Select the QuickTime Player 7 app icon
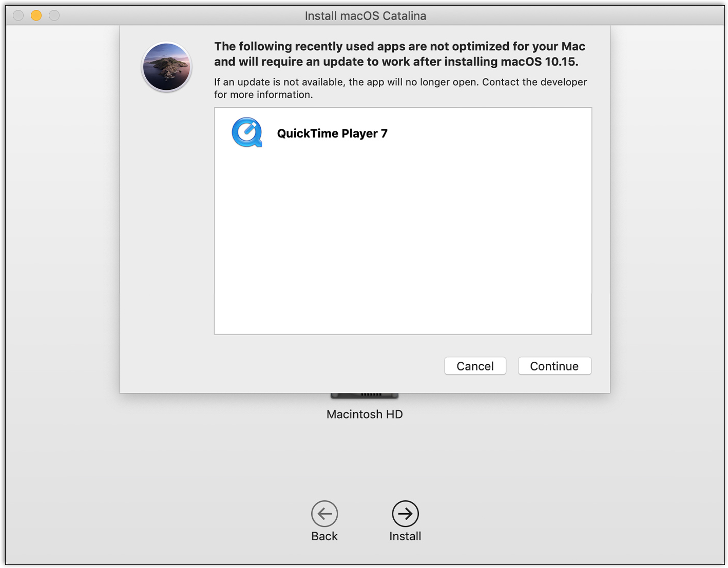The image size is (728, 568). [x=247, y=133]
